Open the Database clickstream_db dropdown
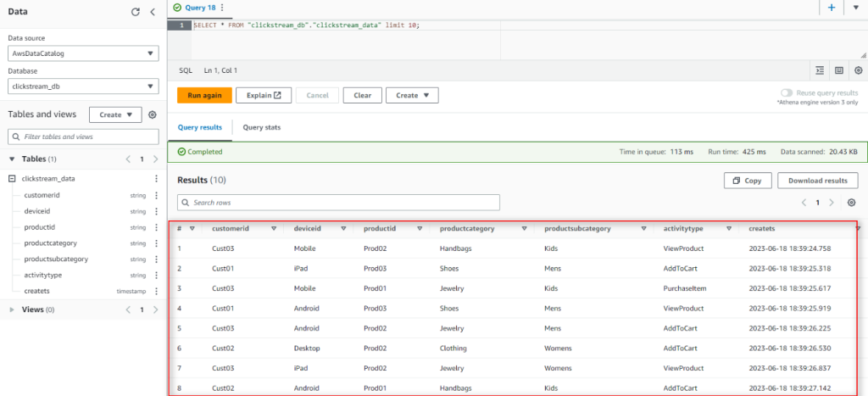The width and height of the screenshot is (868, 396). (83, 86)
